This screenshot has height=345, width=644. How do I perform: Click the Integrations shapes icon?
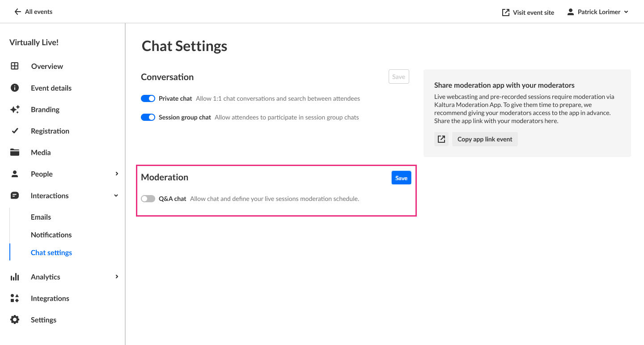coord(15,298)
